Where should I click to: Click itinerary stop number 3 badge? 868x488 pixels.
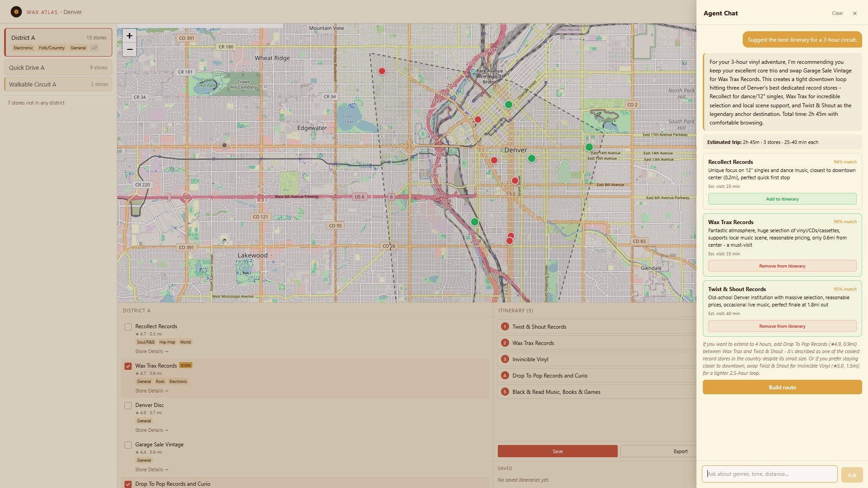[505, 359]
